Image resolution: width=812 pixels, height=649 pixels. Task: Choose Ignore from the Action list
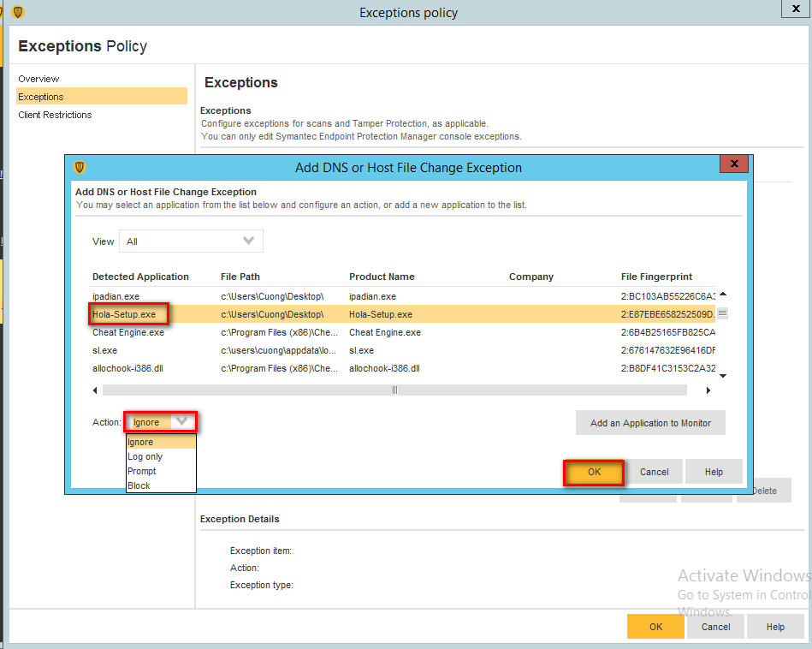[161, 442]
